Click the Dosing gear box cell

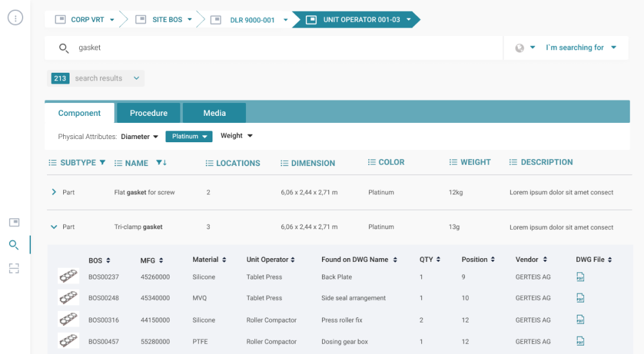(345, 341)
